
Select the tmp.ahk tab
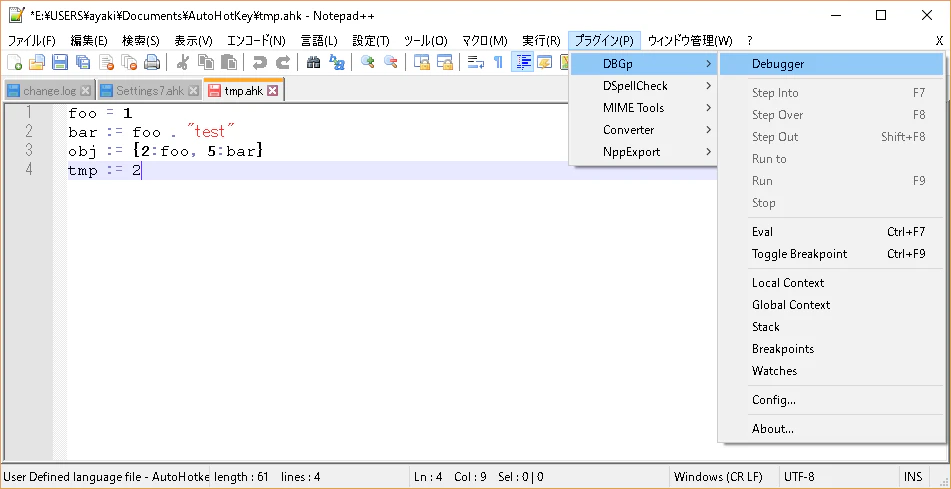pyautogui.click(x=243, y=90)
